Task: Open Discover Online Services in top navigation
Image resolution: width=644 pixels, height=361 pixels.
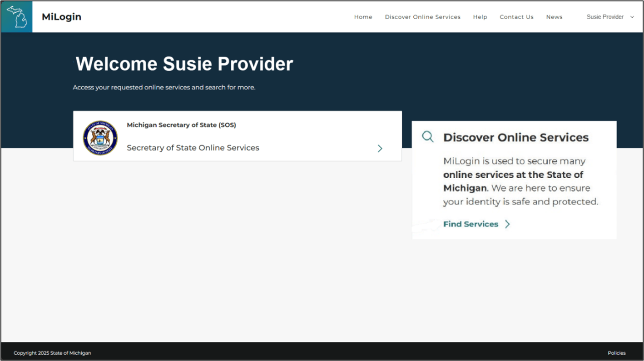Action: [422, 17]
